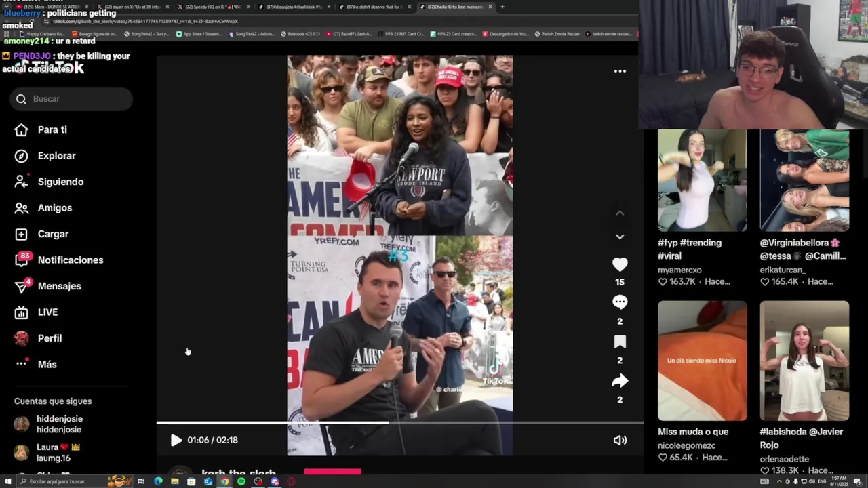Open the Twitch Emote Resizer bookmark
Screen dimensions: 868x488
(557, 33)
